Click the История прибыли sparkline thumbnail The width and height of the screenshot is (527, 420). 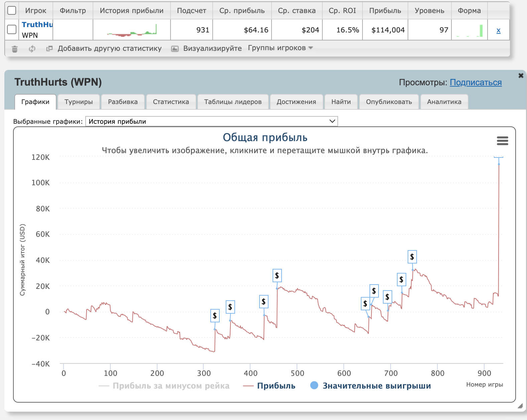coord(132,30)
